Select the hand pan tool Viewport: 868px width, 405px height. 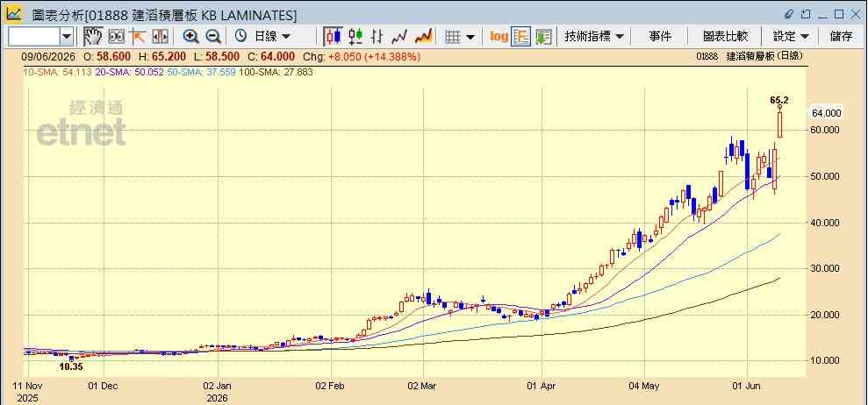[93, 37]
